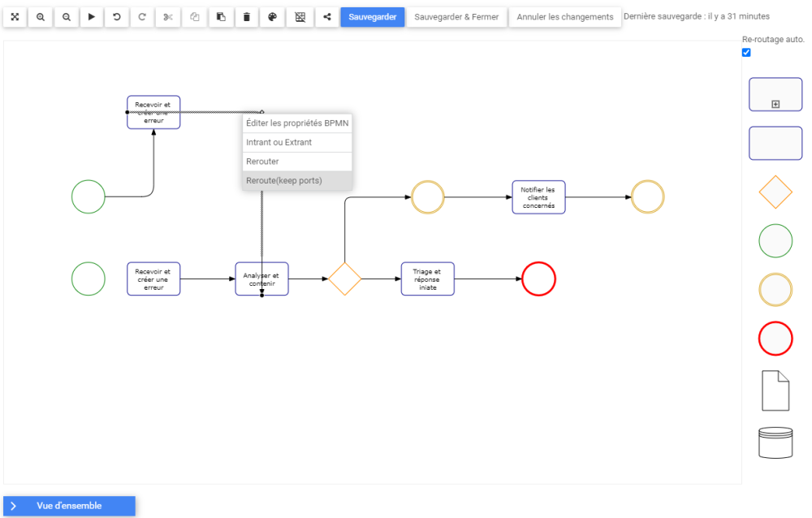Select the yellow event after Notifier task
The image size is (812, 518).
648,197
